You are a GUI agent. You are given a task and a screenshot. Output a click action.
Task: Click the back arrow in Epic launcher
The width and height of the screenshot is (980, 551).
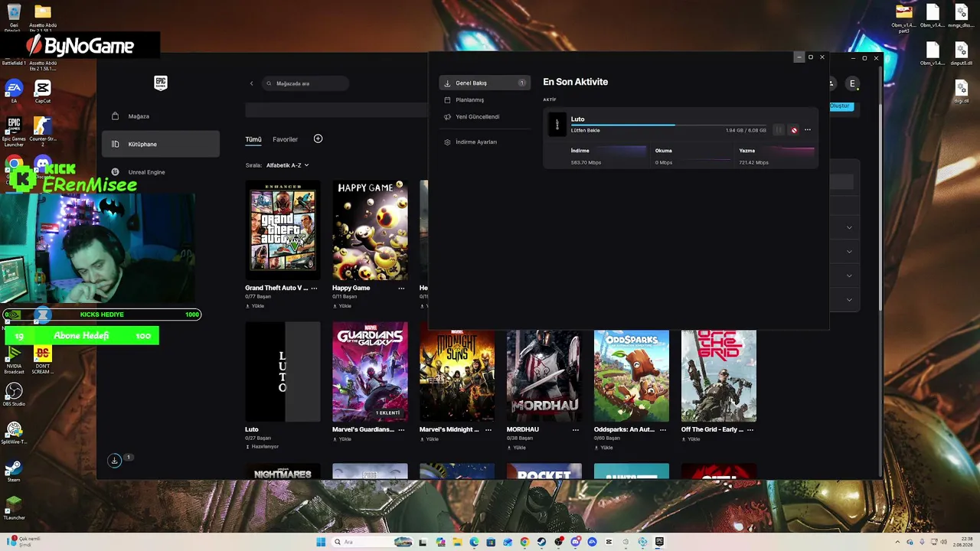click(x=251, y=83)
